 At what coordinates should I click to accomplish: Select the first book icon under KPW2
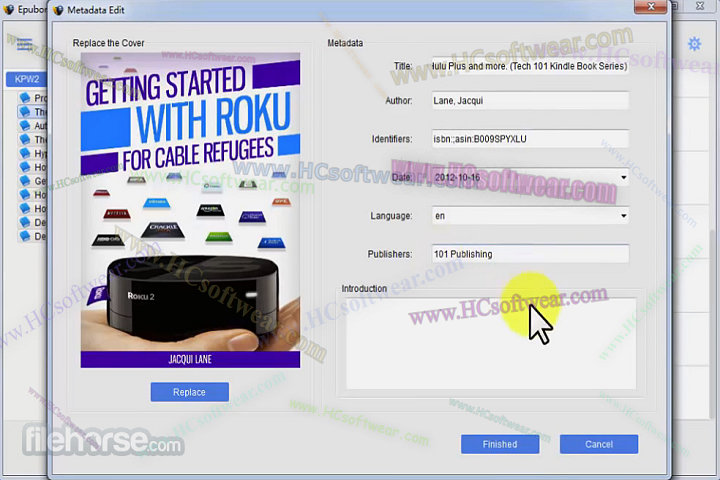[26, 98]
